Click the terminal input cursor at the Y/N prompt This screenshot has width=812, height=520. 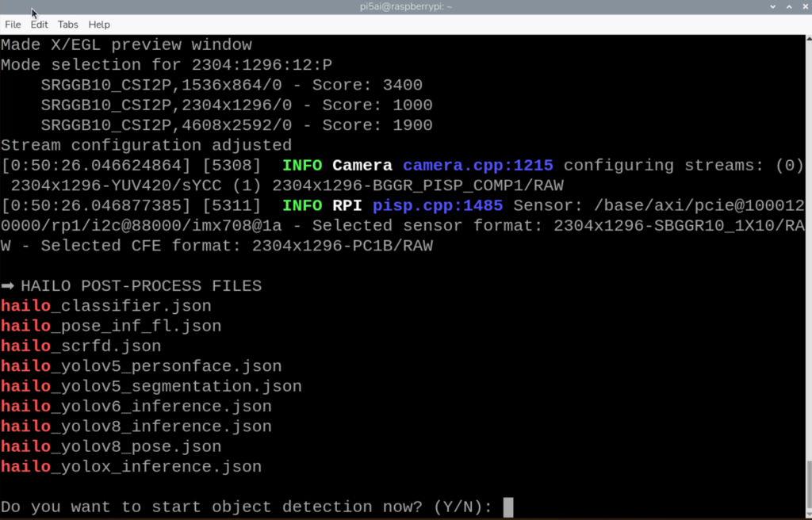click(508, 507)
